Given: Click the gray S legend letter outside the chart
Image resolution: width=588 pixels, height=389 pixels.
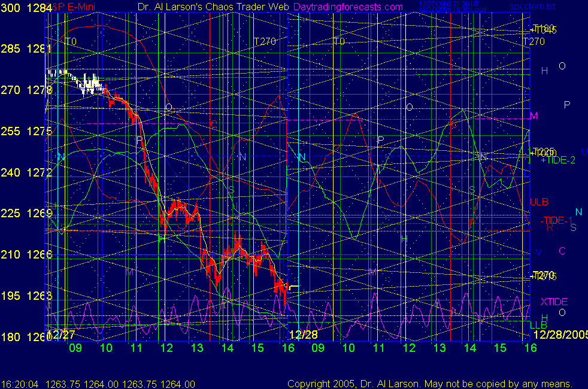Looking at the screenshot, I should (x=573, y=227).
